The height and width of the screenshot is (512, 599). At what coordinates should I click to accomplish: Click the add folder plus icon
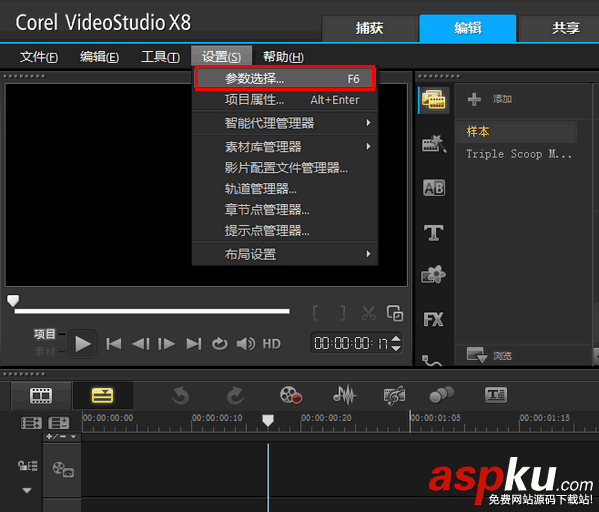(x=474, y=99)
